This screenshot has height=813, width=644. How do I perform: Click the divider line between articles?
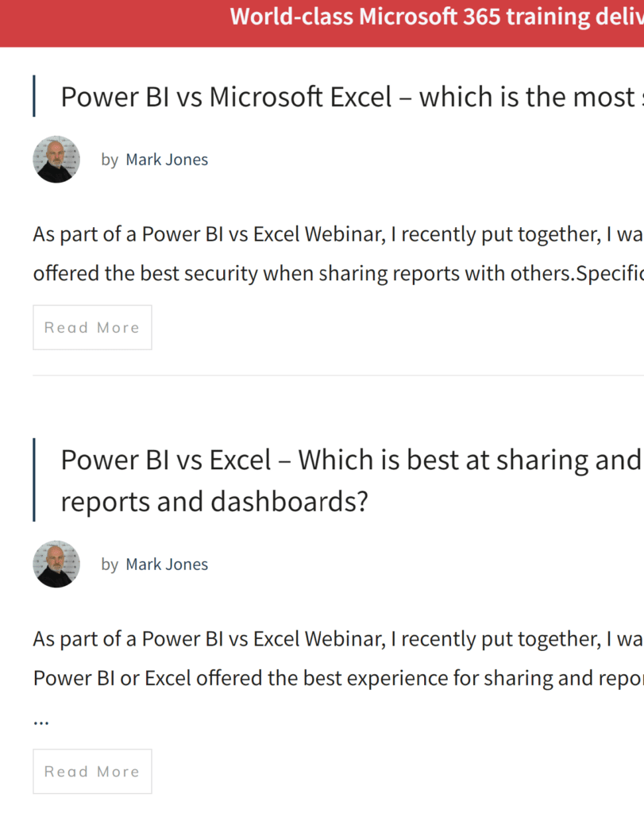[318, 376]
